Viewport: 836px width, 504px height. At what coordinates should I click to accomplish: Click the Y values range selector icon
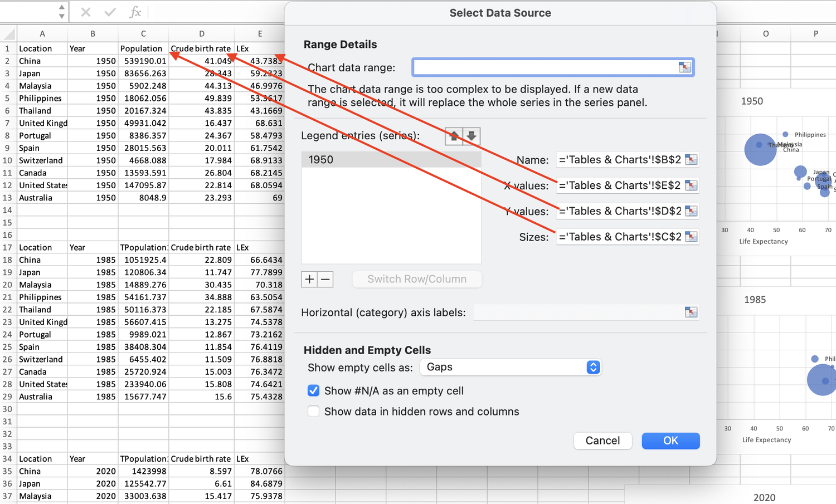coord(691,211)
